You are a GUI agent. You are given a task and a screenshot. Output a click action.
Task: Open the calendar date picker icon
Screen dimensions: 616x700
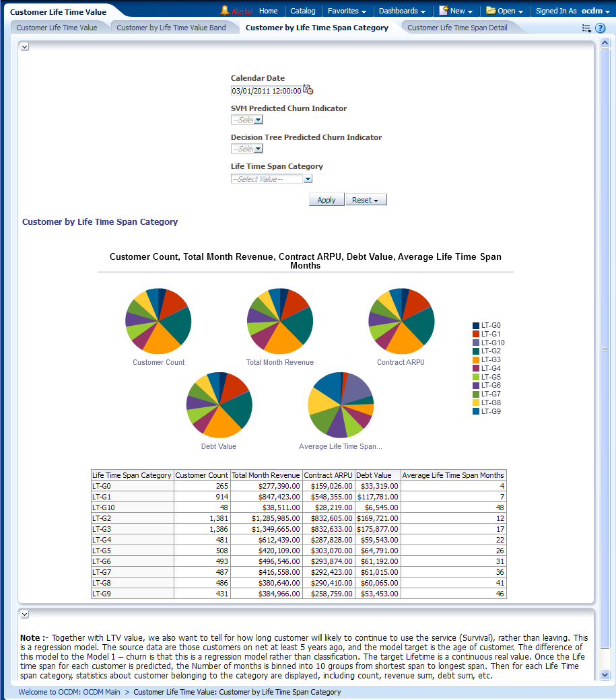tap(308, 90)
